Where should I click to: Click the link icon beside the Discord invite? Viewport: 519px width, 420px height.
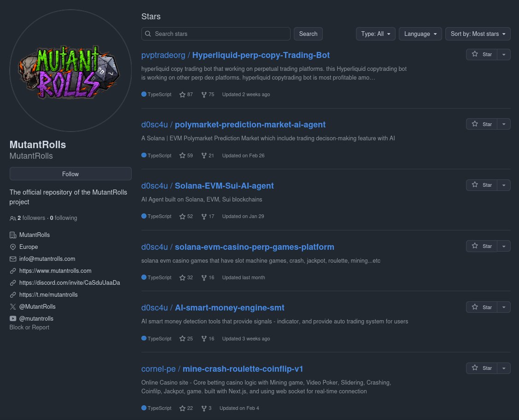pos(12,283)
